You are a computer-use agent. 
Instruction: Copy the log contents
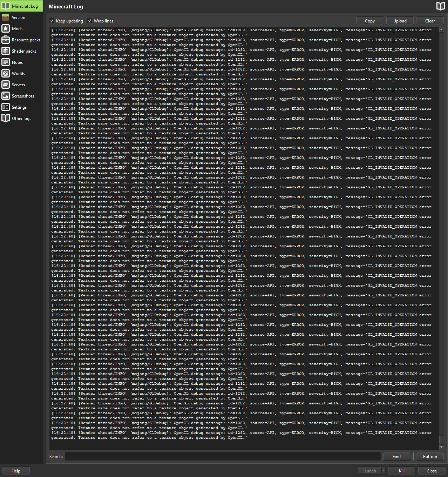pos(369,21)
